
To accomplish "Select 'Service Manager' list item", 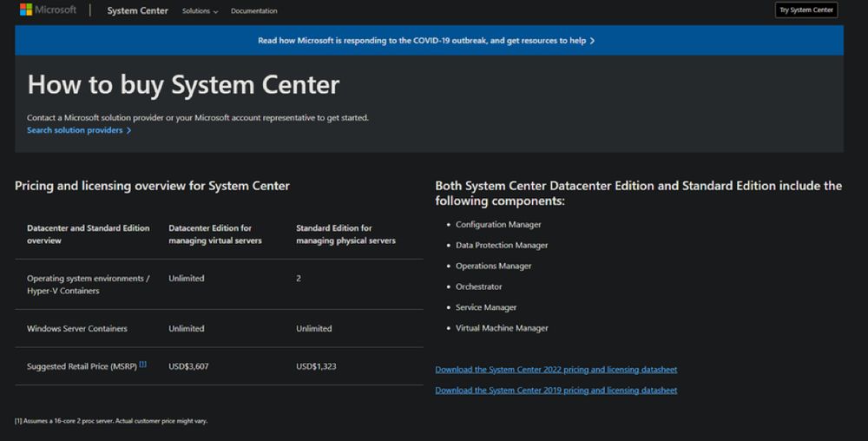I will (x=486, y=307).
